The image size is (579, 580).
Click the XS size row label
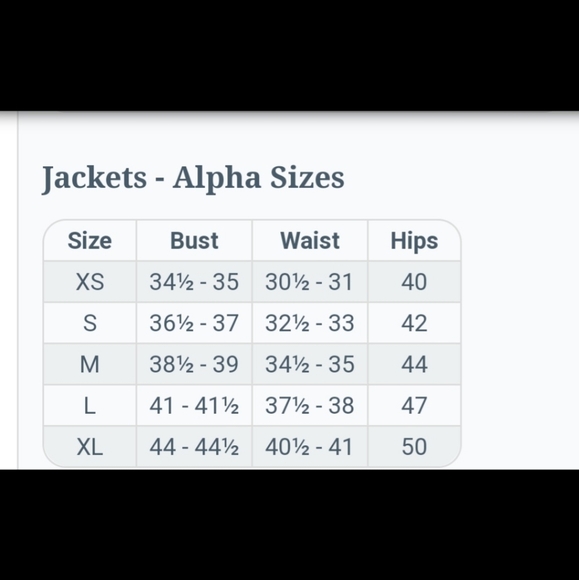pyautogui.click(x=90, y=282)
